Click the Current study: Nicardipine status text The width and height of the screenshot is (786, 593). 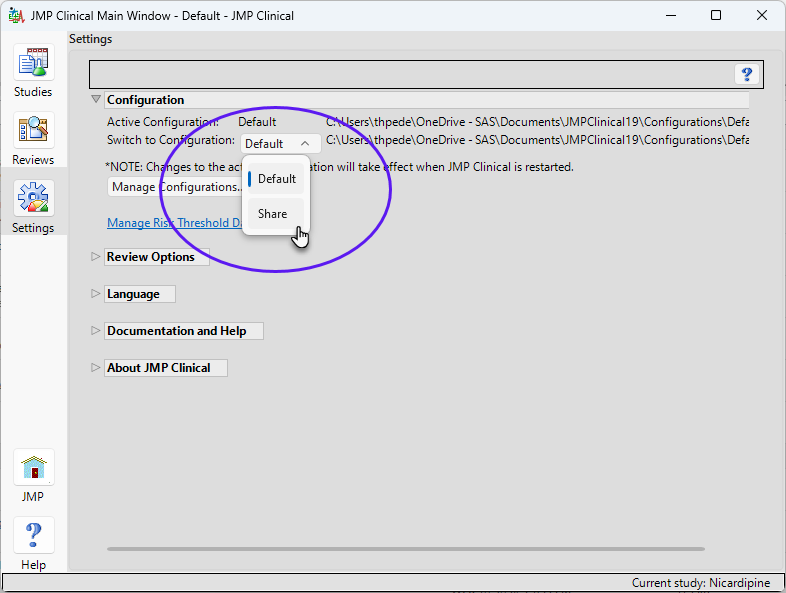tap(701, 582)
